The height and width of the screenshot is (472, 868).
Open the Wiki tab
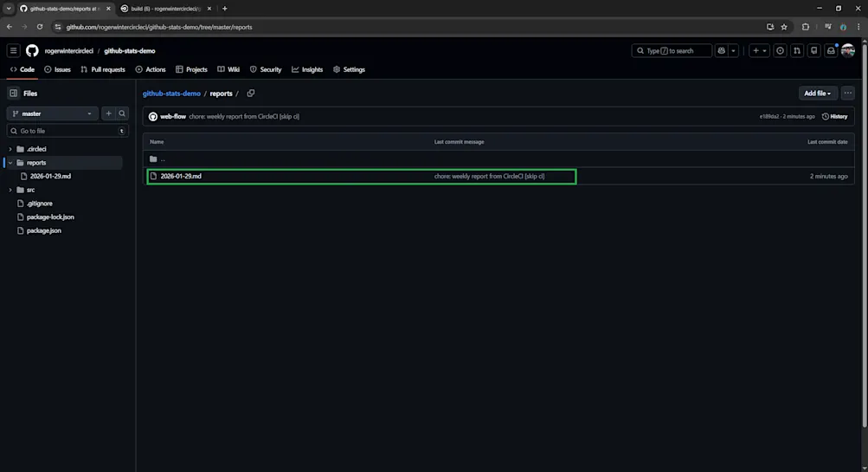pyautogui.click(x=228, y=69)
